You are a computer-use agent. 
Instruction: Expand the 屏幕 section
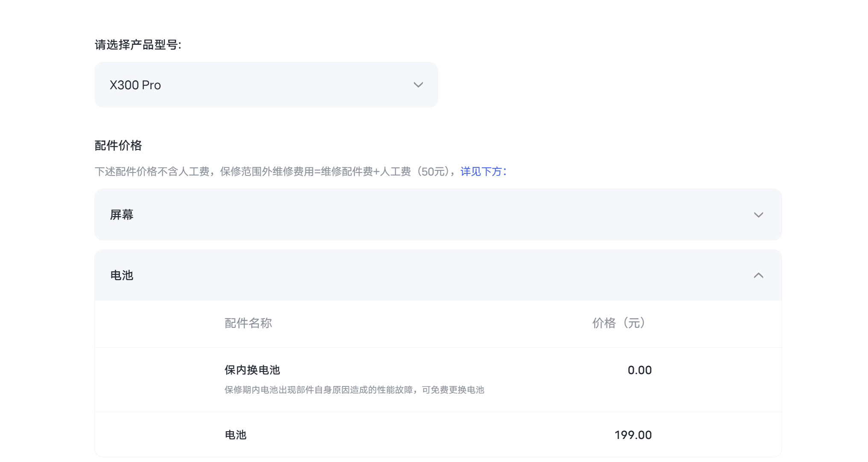[x=437, y=214]
